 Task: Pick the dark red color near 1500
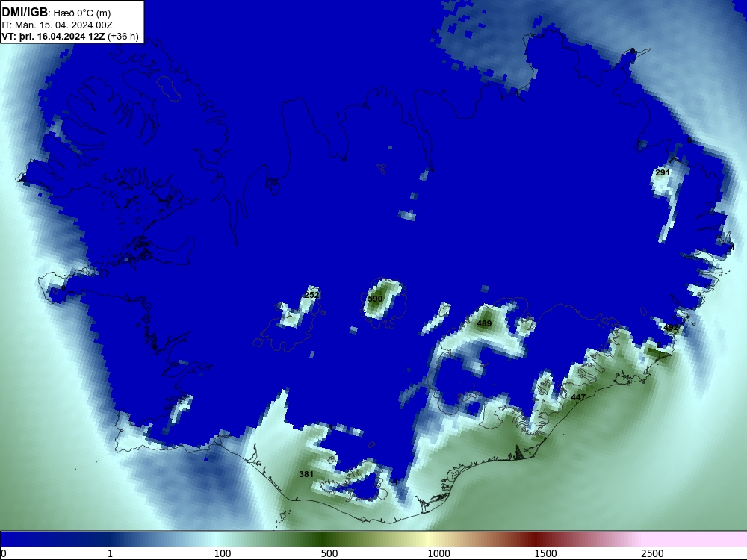click(x=537, y=539)
